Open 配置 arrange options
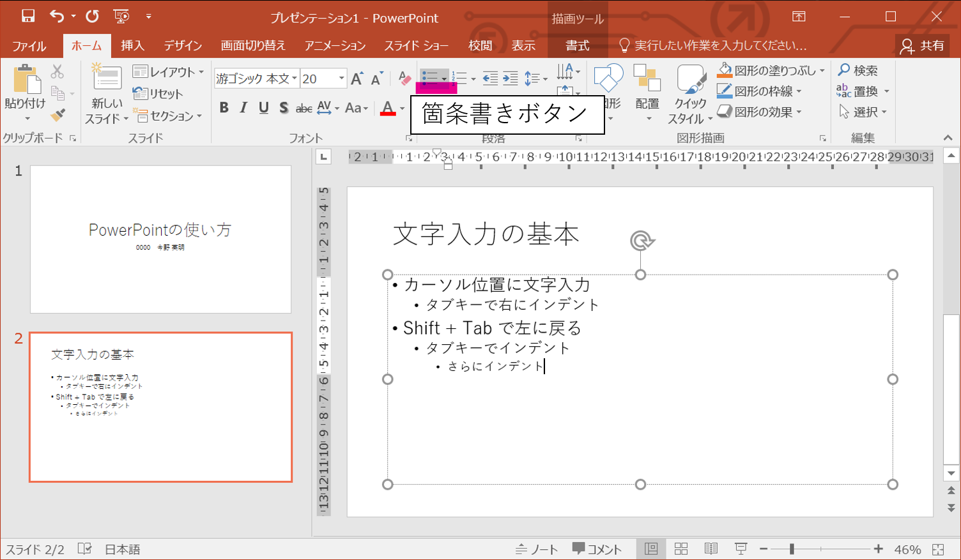This screenshot has width=961, height=560. (647, 93)
